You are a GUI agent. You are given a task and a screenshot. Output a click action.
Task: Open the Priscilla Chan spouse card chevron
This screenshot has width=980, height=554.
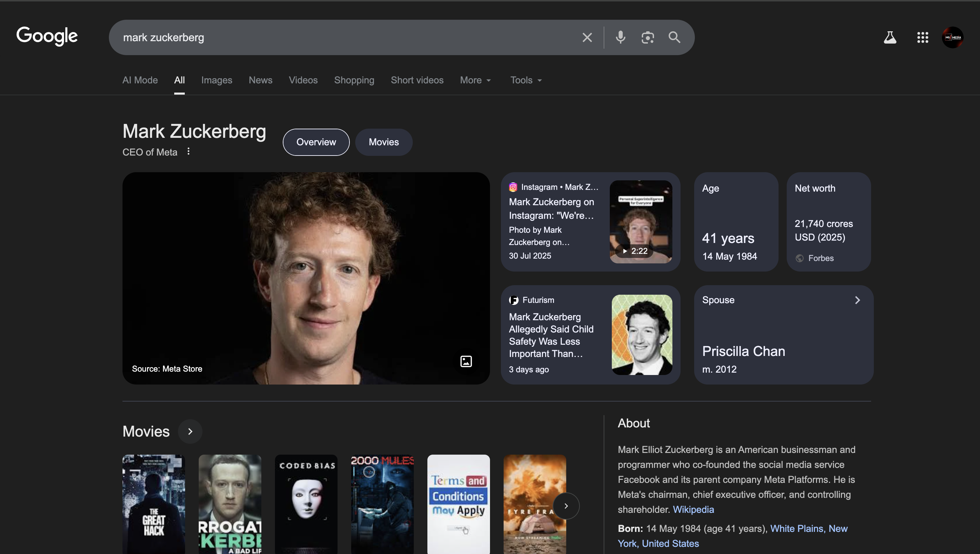click(857, 300)
